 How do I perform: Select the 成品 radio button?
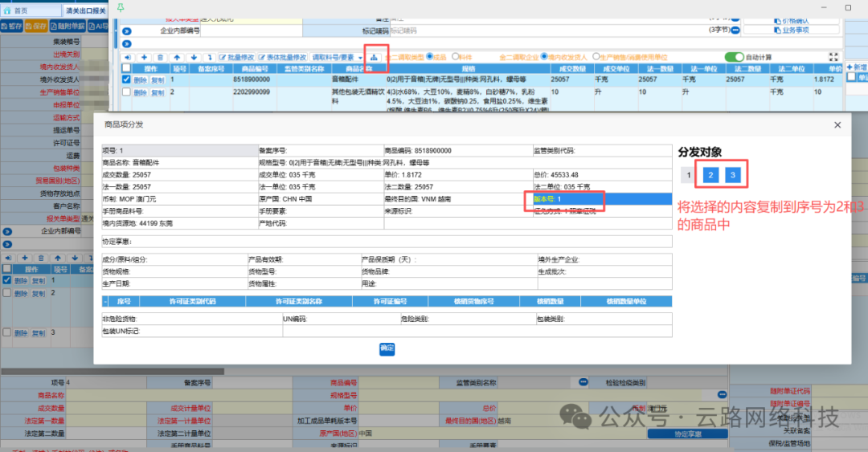point(429,56)
